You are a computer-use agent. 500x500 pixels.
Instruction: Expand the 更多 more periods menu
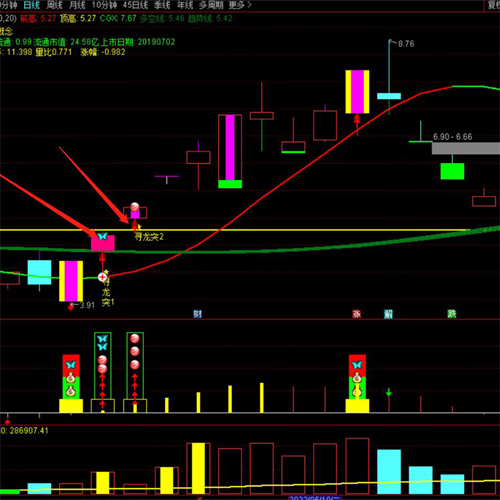click(x=240, y=5)
